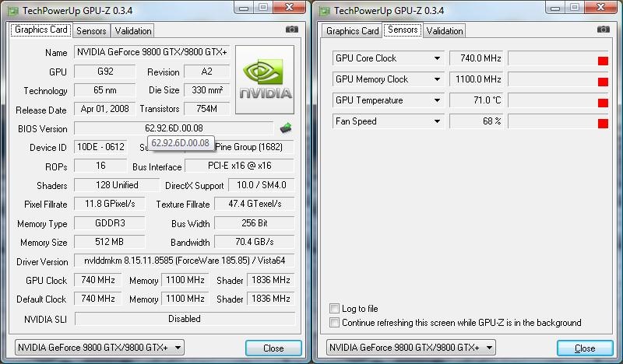Click Memory Type value GDDR3
Image resolution: width=623 pixels, height=364 pixels.
tap(110, 223)
